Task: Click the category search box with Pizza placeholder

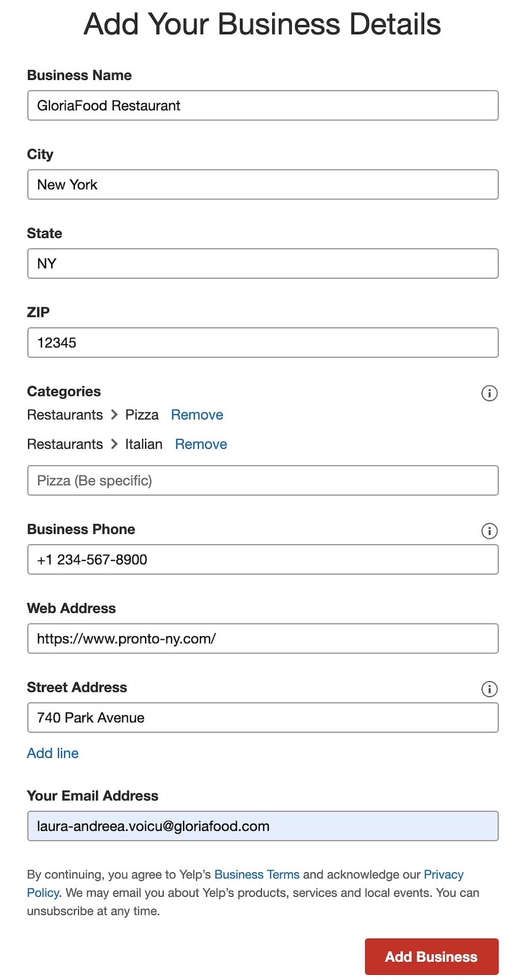Action: coord(262,481)
